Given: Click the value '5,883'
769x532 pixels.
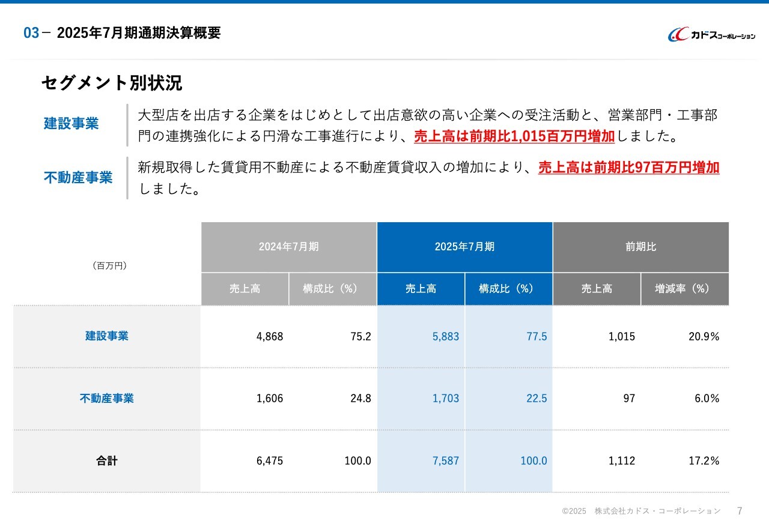Looking at the screenshot, I should [446, 337].
